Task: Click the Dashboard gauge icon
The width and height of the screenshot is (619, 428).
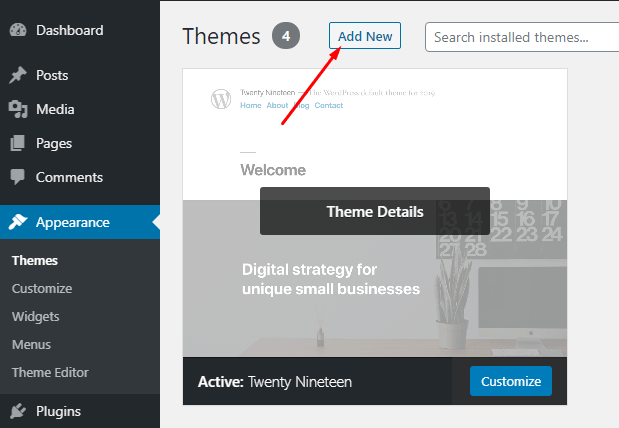Action: click(x=18, y=30)
